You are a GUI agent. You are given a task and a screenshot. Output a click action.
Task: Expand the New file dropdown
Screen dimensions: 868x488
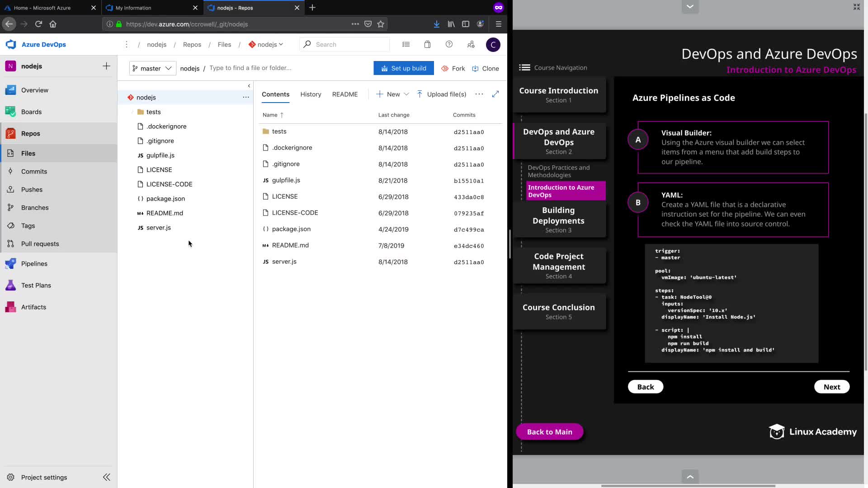click(406, 94)
